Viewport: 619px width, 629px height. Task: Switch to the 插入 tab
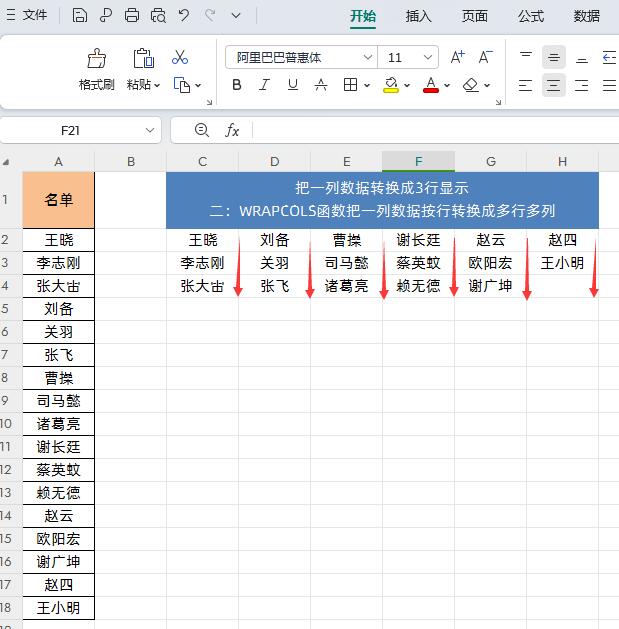(418, 16)
